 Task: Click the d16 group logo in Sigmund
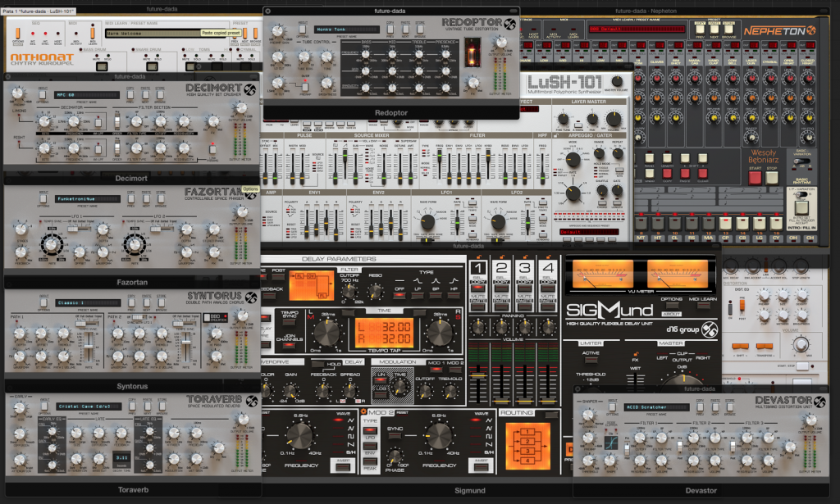pos(692,329)
